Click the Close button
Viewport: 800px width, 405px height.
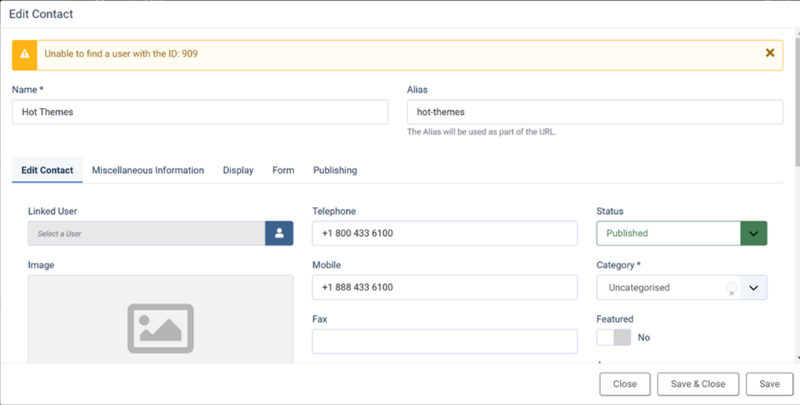coord(625,384)
